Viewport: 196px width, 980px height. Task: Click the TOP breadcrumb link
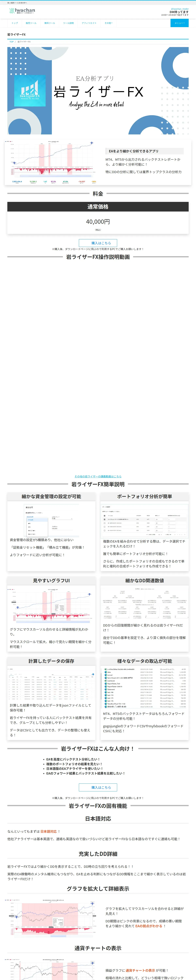pyautogui.click(x=11, y=42)
